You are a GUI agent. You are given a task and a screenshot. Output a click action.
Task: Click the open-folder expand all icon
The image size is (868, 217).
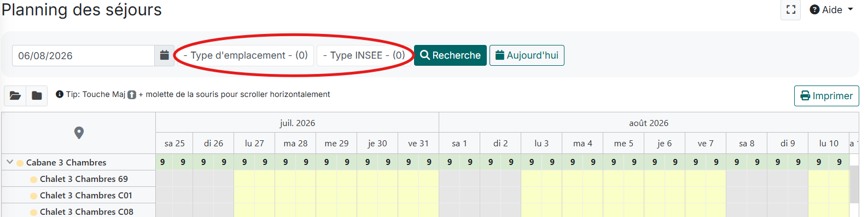(x=15, y=96)
